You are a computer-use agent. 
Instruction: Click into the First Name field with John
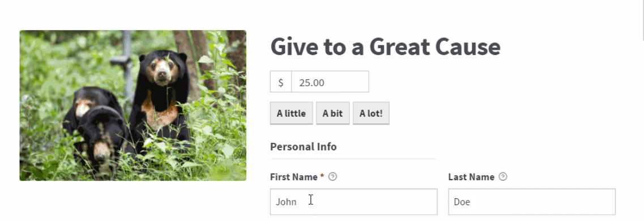tap(353, 202)
